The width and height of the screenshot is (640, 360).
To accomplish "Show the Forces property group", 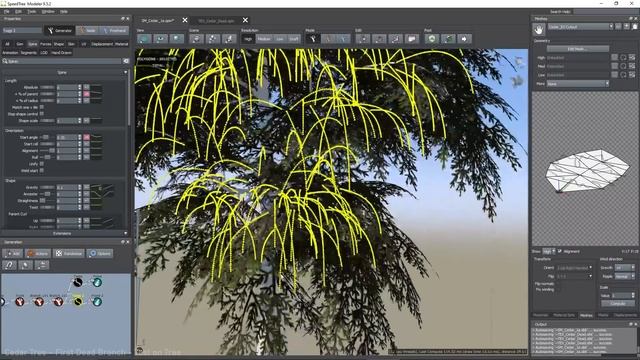I will pyautogui.click(x=45, y=44).
